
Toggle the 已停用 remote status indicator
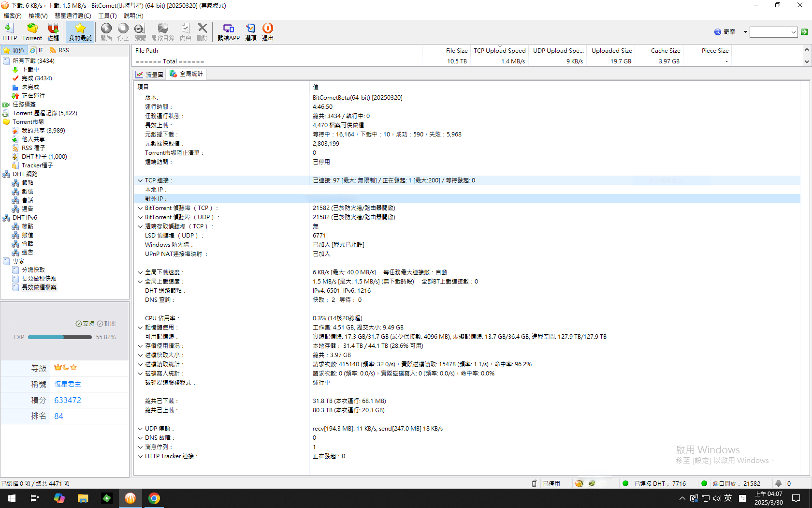coord(546,483)
